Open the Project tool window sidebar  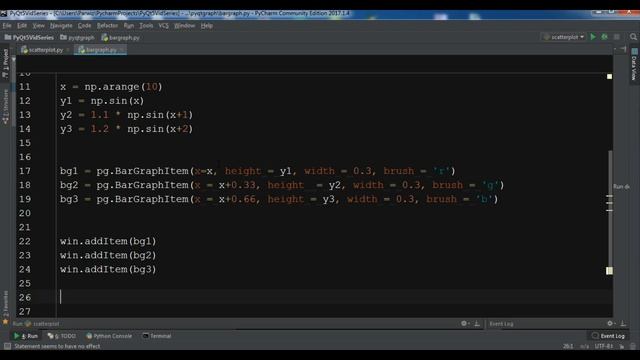pos(5,63)
